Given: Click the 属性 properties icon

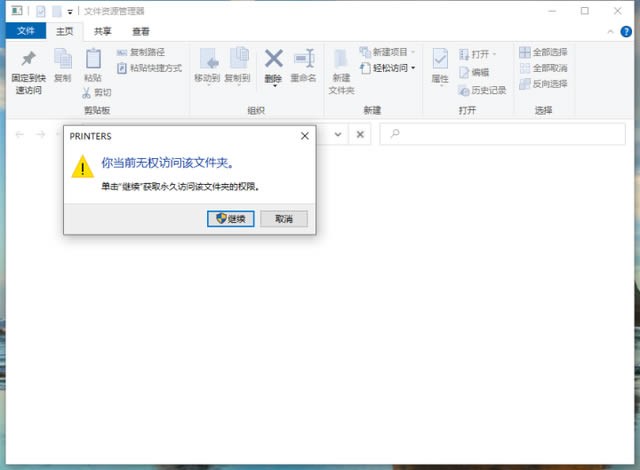Looking at the screenshot, I should tap(440, 58).
